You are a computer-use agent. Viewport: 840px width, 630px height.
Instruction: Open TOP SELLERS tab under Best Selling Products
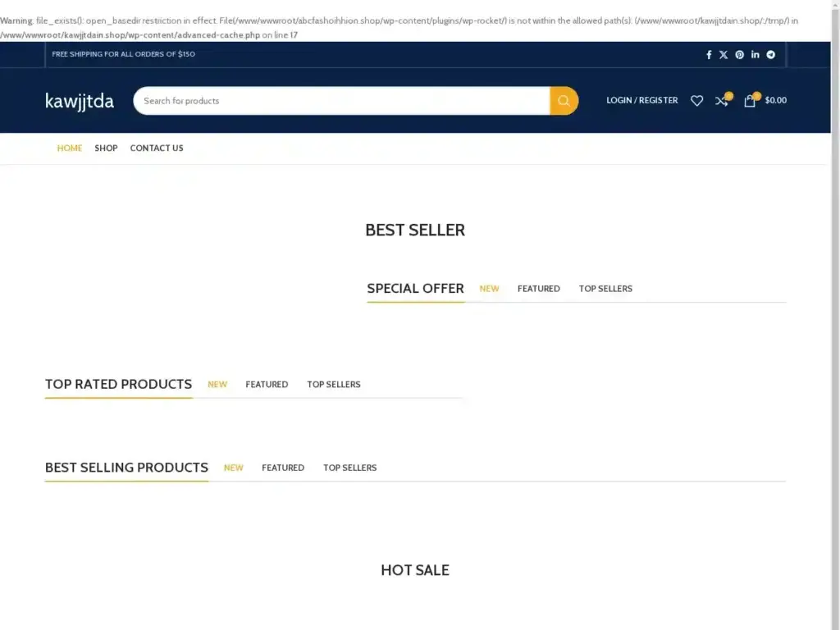pos(349,468)
